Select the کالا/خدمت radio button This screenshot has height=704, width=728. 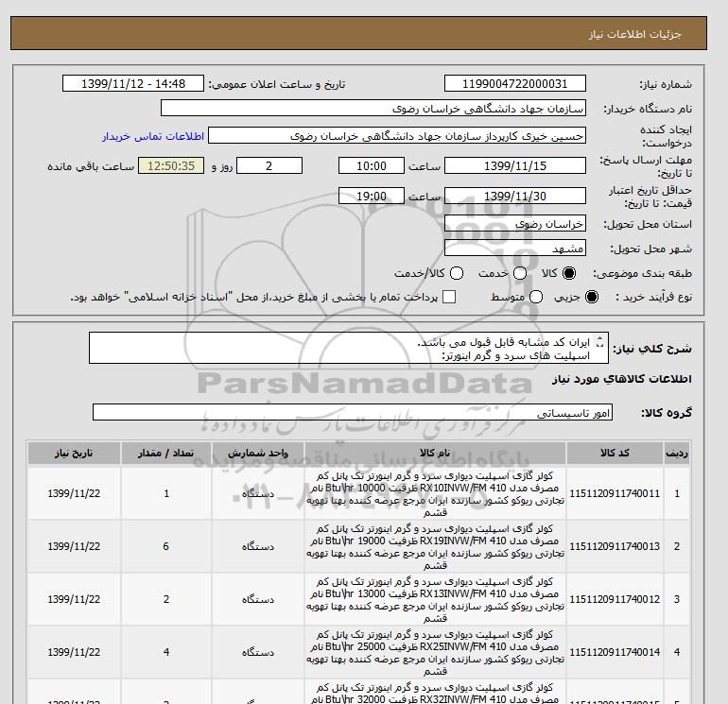coord(457,273)
